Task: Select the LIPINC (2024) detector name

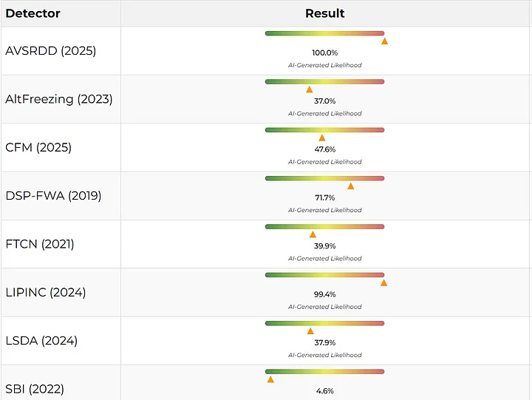Action: 45,292
